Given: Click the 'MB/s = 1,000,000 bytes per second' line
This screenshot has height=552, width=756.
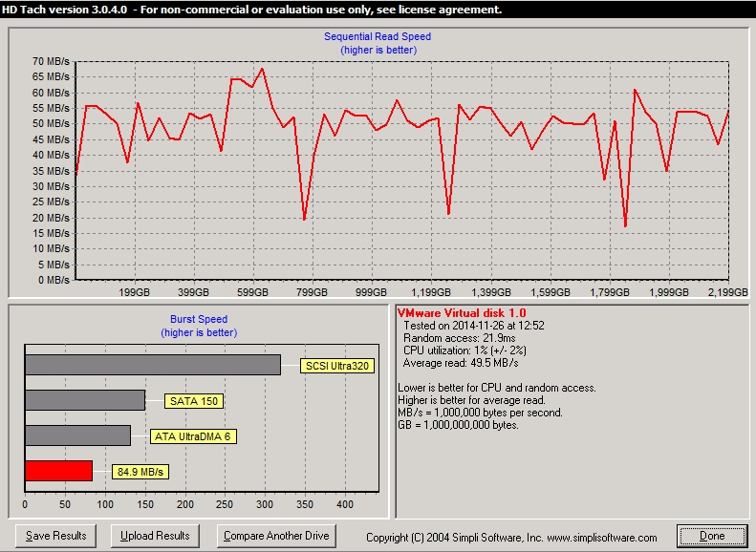Looking at the screenshot, I should pos(480,413).
